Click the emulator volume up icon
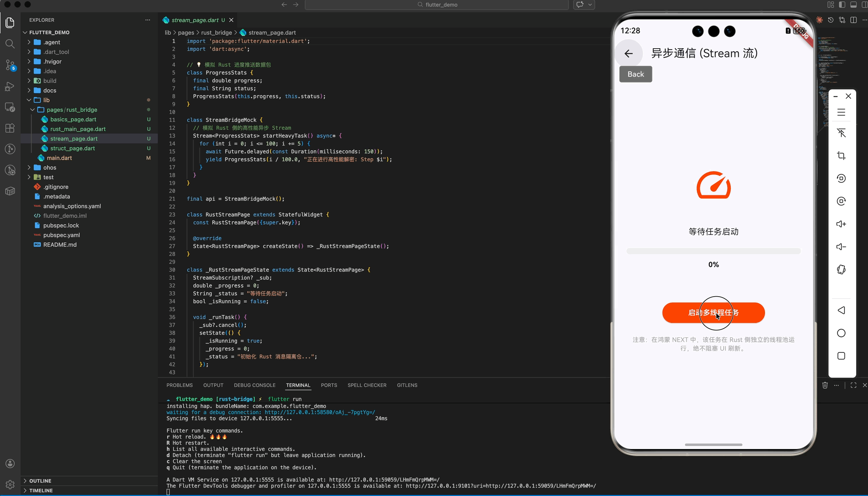Viewport: 868px width, 496px height. click(x=841, y=224)
